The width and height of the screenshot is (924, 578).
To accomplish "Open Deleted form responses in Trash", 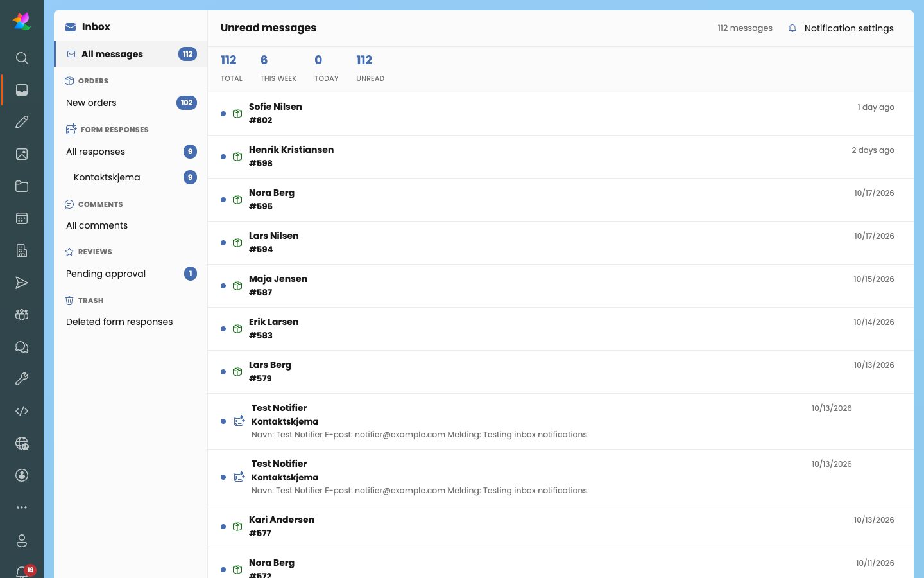I will coord(131,322).
